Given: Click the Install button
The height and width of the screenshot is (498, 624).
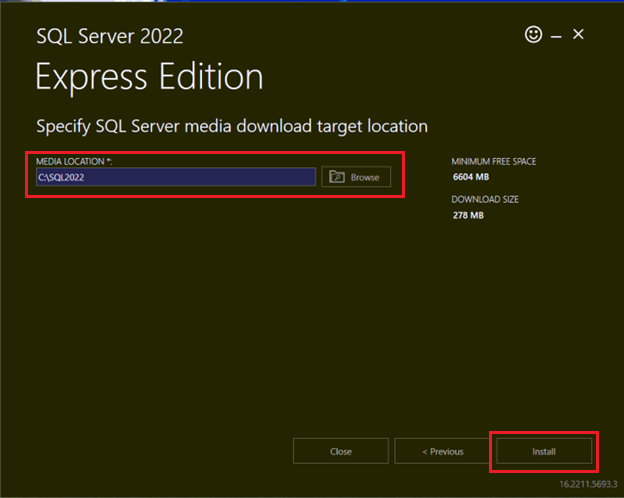Looking at the screenshot, I should coord(544,451).
